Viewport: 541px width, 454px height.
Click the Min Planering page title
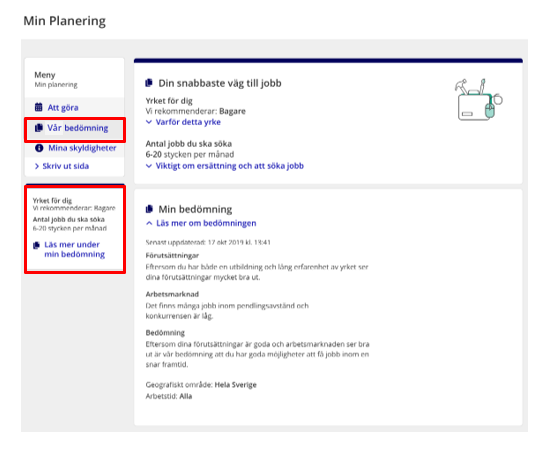[x=65, y=21]
